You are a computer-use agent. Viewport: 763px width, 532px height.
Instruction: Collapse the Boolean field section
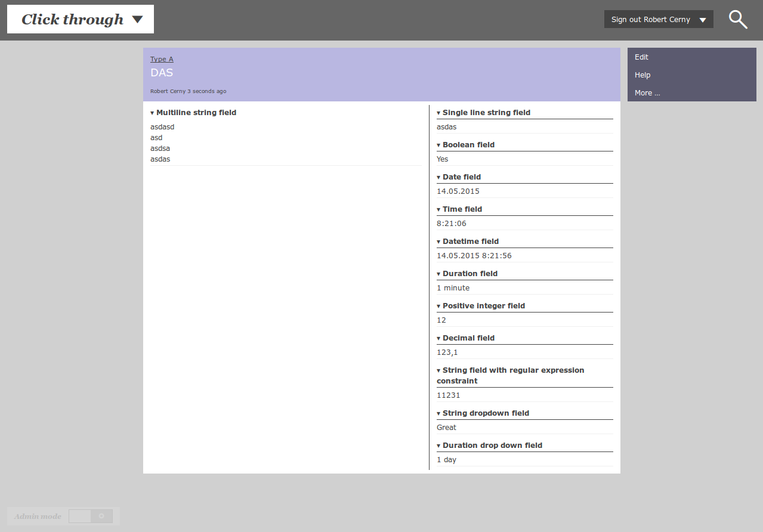pyautogui.click(x=439, y=145)
